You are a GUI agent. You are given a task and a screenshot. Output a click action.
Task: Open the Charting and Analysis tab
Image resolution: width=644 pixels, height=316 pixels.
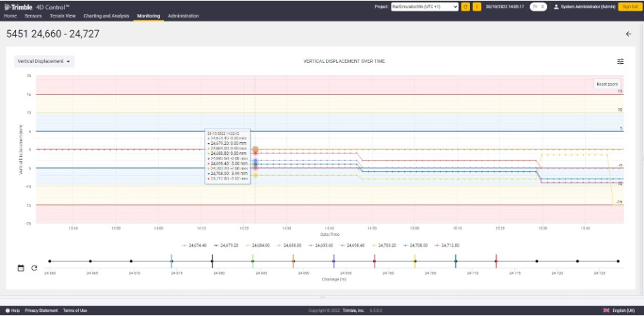(x=106, y=15)
